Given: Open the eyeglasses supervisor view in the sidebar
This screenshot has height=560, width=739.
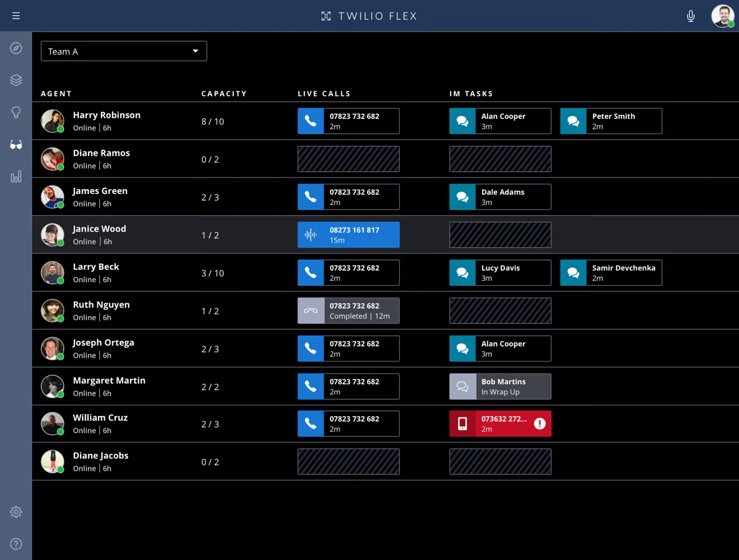Looking at the screenshot, I should coord(15,144).
